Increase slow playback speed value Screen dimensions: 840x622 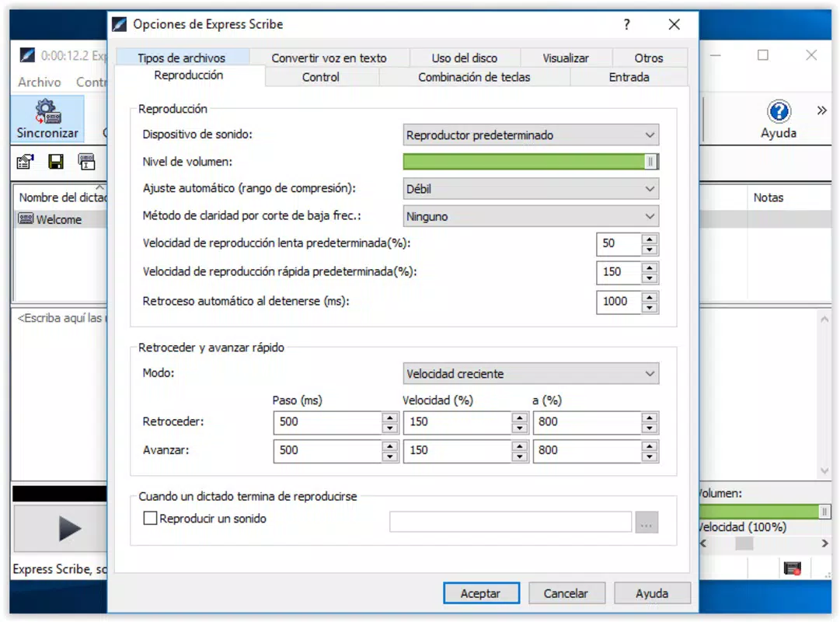coord(650,239)
